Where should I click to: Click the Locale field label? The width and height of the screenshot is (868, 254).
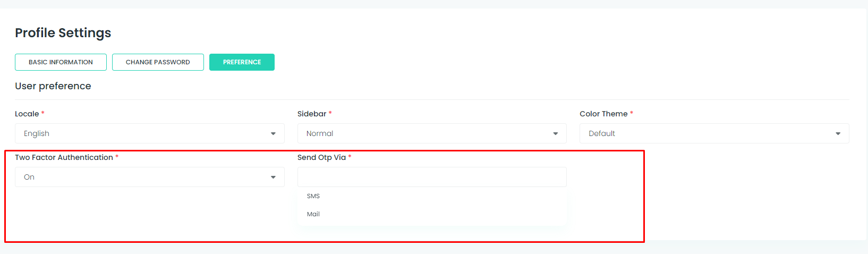(x=27, y=114)
